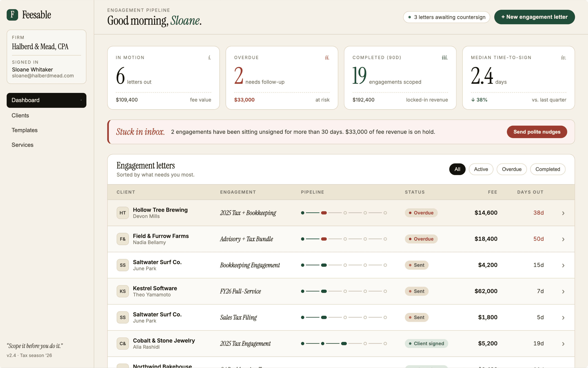Filter letters by Completed
This screenshot has width=588, height=368.
point(548,169)
